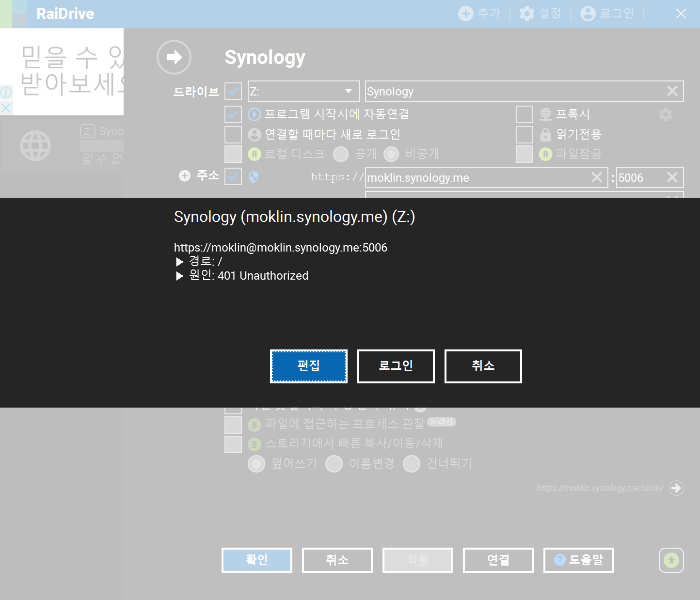Click the 편집 (Edit) button in the error dialog

(x=309, y=366)
